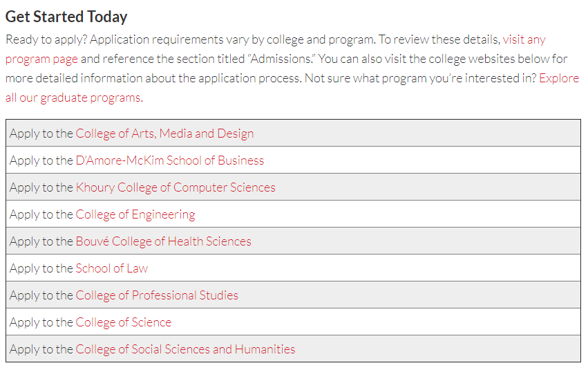Click the 'Get Started Today' heading

coord(66,17)
